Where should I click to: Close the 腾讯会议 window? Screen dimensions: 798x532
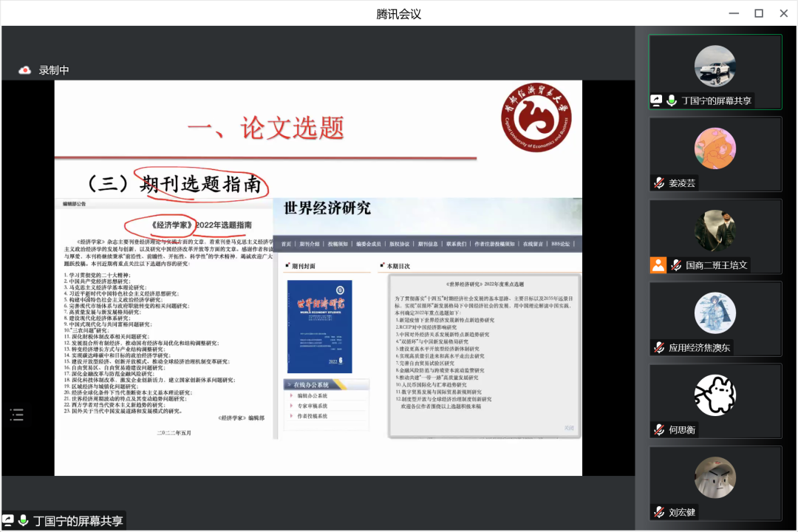(784, 13)
